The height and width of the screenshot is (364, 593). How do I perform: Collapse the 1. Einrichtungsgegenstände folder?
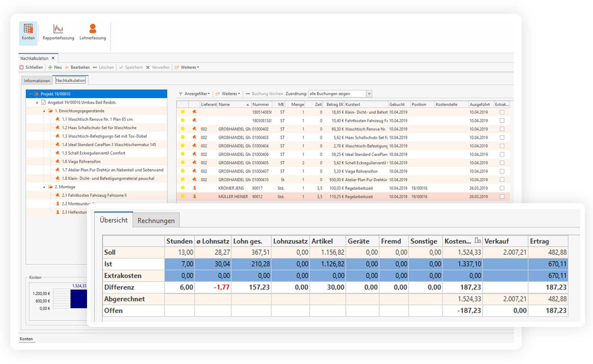(x=44, y=111)
